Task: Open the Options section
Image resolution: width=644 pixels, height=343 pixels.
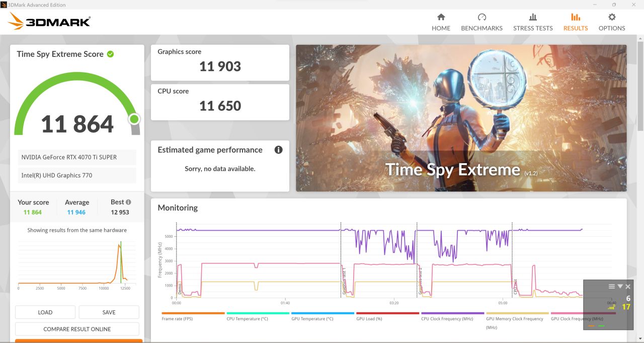Action: point(612,22)
